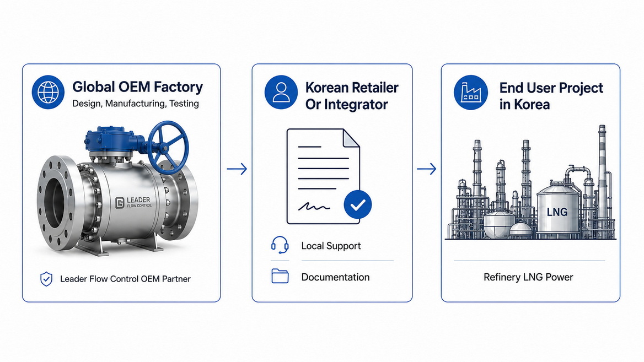Click the End User Project in Korea heading
The image size is (644, 362).
(x=551, y=96)
